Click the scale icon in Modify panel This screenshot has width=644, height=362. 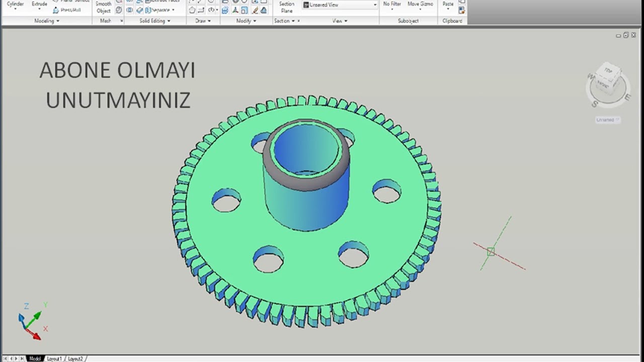point(244,10)
